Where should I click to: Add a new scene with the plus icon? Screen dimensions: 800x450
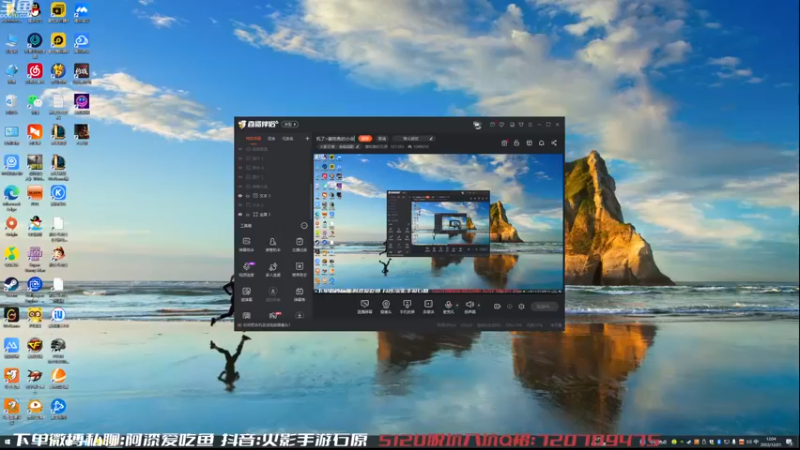click(307, 138)
